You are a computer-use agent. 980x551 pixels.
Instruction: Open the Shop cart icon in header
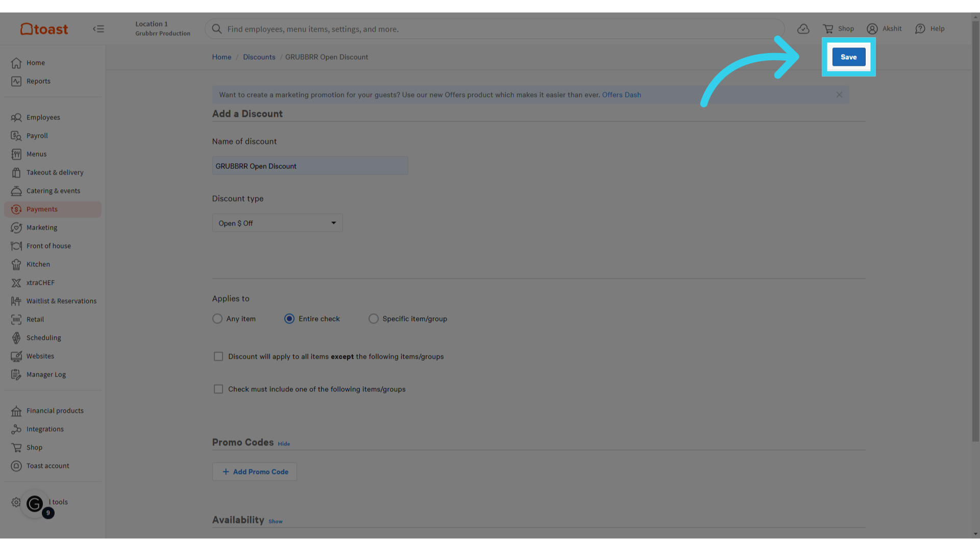coord(828,29)
